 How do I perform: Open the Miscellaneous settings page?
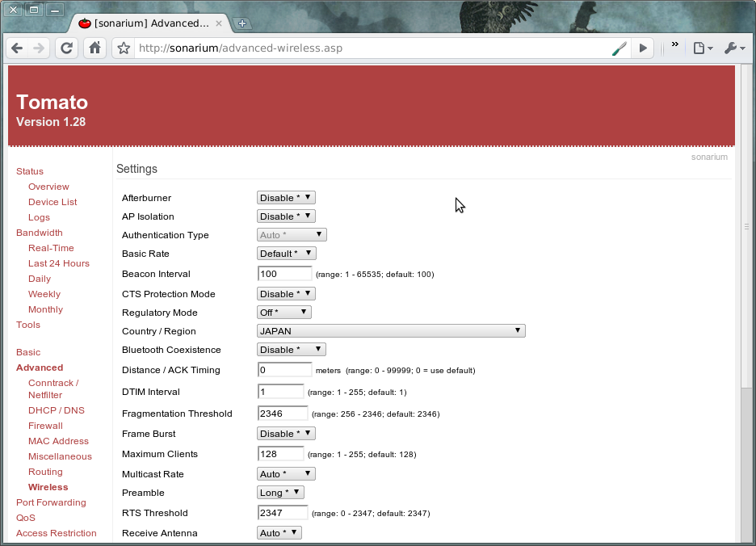60,456
